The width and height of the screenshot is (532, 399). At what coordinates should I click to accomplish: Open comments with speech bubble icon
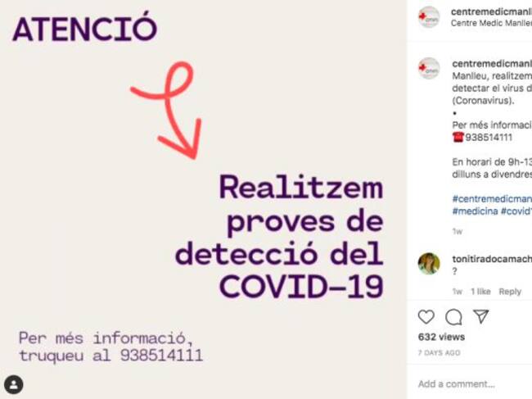[453, 317]
